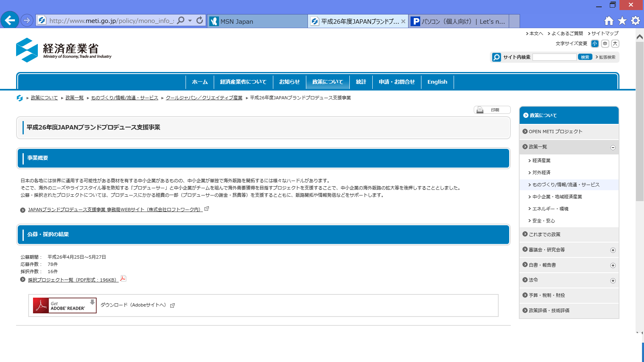Open 採択プロジェクト一覧 PDF link
The height and width of the screenshot is (362, 644).
pos(72,280)
